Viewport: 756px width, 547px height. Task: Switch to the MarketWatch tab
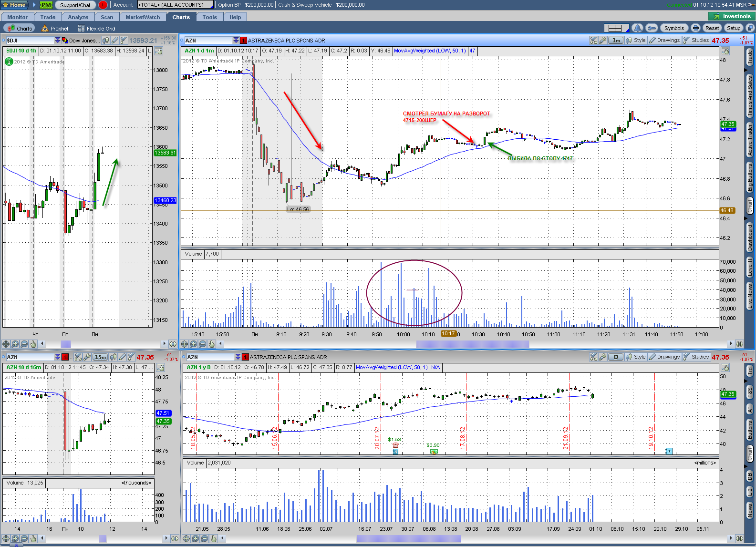[x=143, y=17]
